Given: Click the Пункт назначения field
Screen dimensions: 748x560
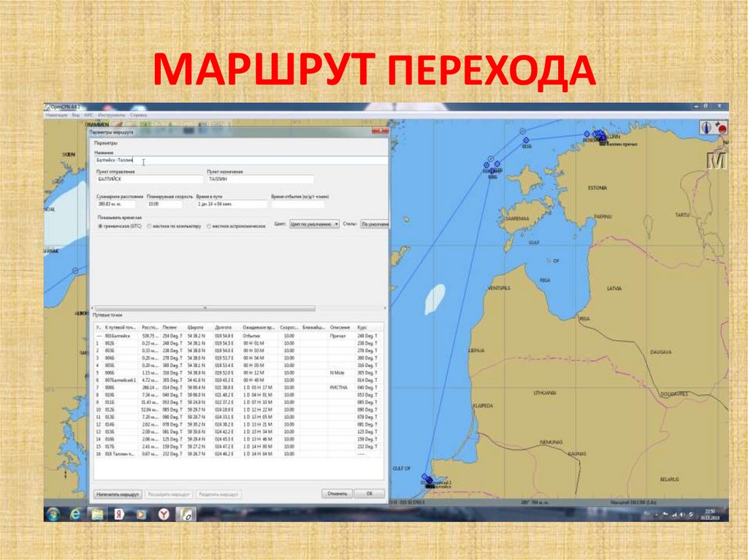Looking at the screenshot, I should pyautogui.click(x=261, y=180).
